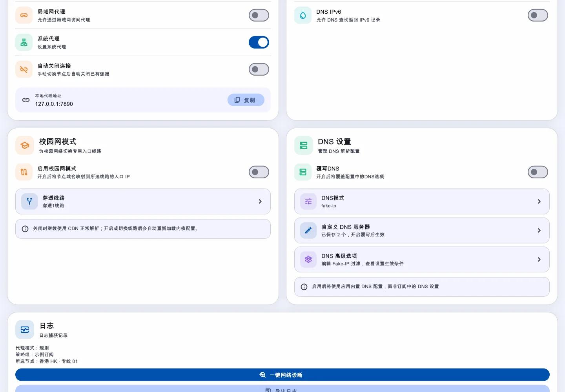This screenshot has height=392, width=565.
Task: Click 编辑 Fake-IP 过滤 description text
Action: [363, 264]
